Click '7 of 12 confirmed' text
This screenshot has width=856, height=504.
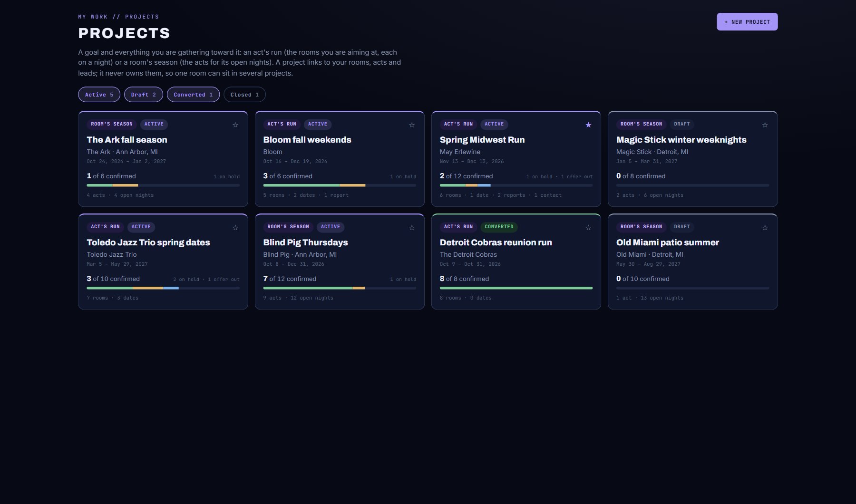(290, 279)
